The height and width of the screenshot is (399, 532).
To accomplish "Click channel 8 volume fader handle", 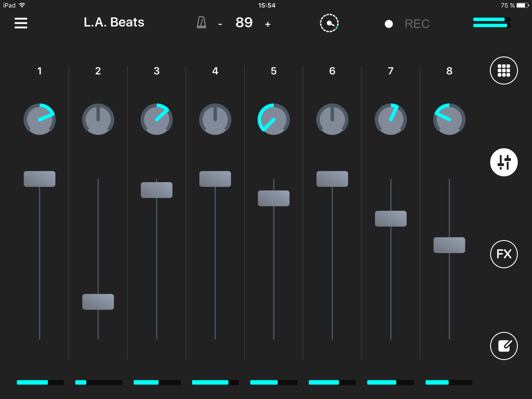I will point(449,245).
